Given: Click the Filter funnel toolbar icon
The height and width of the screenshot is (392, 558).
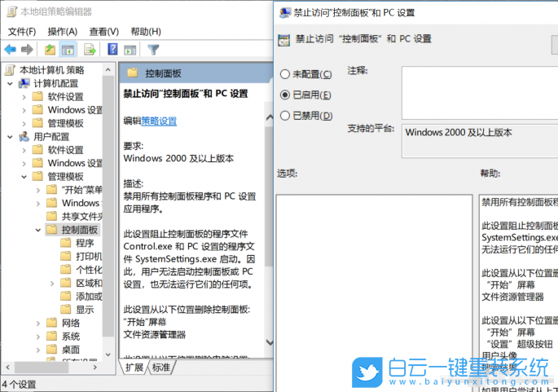Looking at the screenshot, I should [x=153, y=50].
